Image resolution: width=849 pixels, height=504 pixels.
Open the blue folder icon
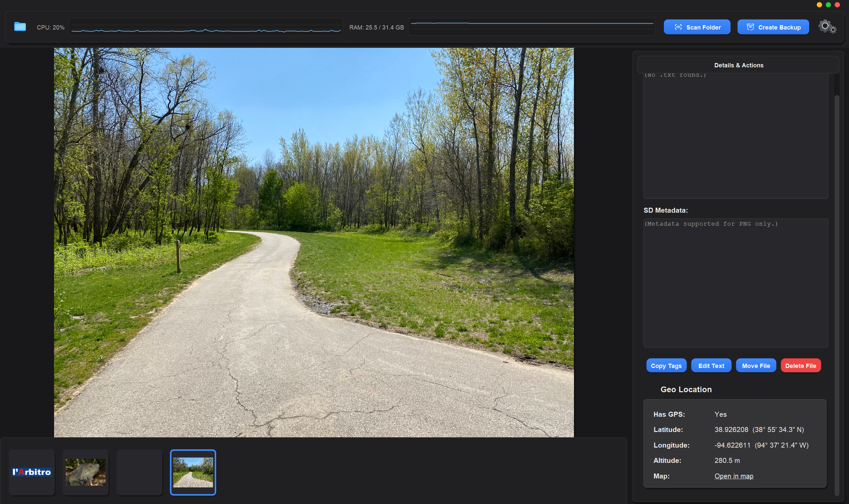20,27
